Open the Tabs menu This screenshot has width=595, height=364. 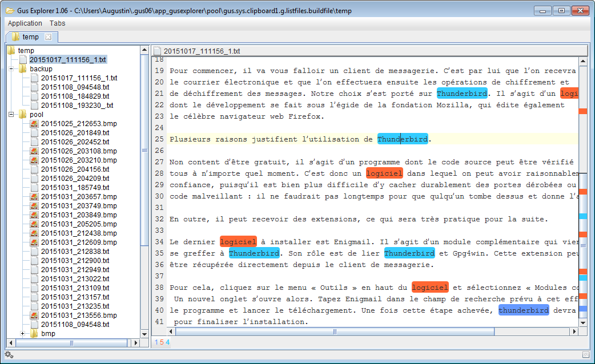(x=57, y=23)
